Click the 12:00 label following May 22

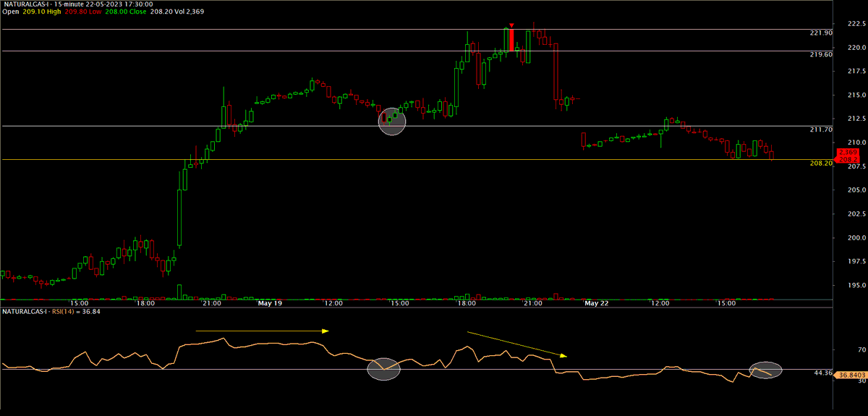click(660, 304)
